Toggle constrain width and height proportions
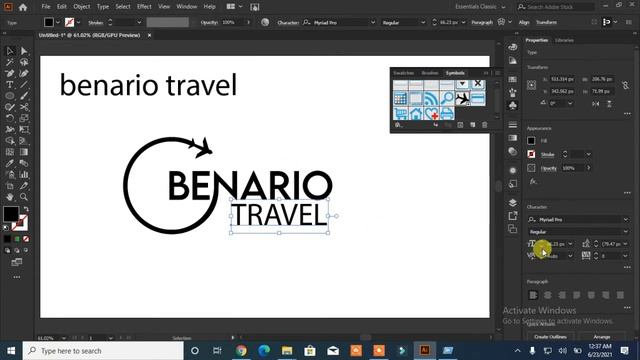Image resolution: width=640 pixels, height=360 pixels. click(625, 85)
